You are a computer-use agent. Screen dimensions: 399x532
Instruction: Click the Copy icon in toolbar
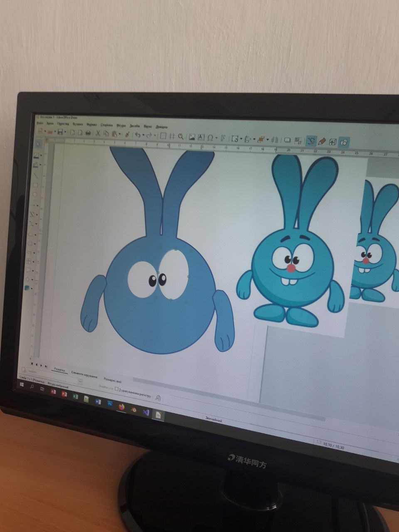[x=106, y=133]
